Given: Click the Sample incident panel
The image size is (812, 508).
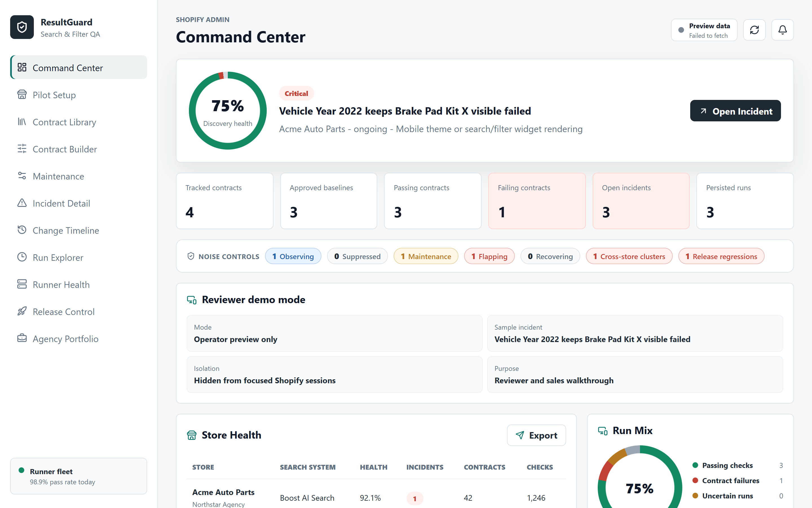Looking at the screenshot, I should 635,333.
